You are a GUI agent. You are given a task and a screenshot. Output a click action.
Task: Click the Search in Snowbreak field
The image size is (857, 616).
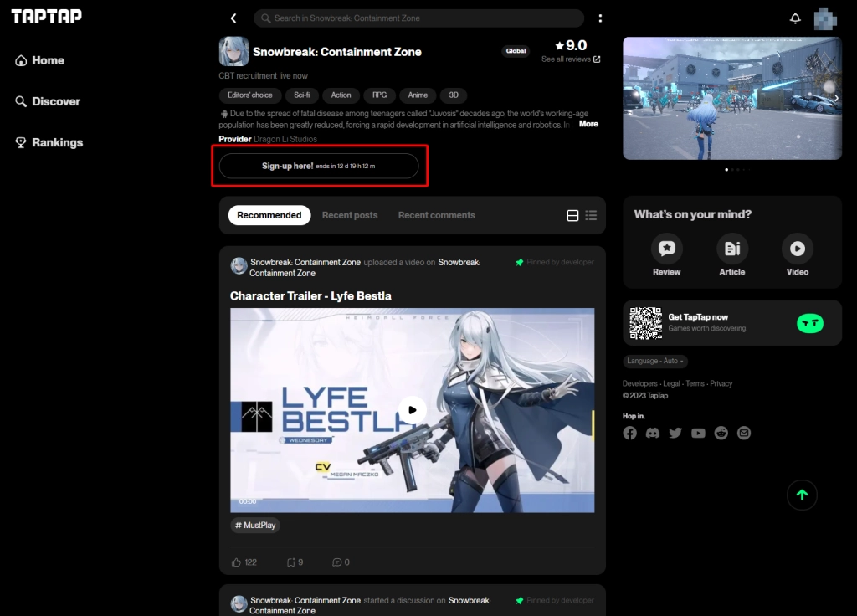coord(418,18)
